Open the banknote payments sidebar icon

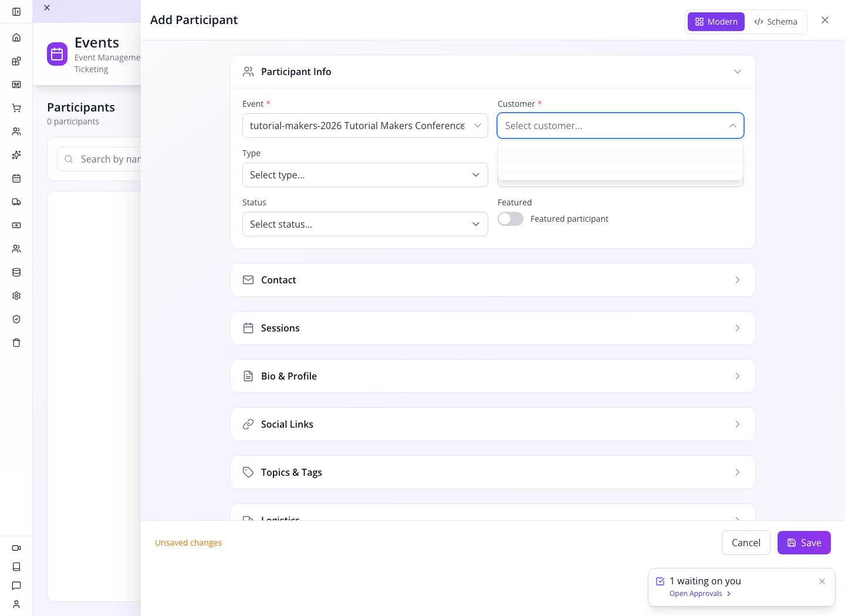pyautogui.click(x=16, y=225)
